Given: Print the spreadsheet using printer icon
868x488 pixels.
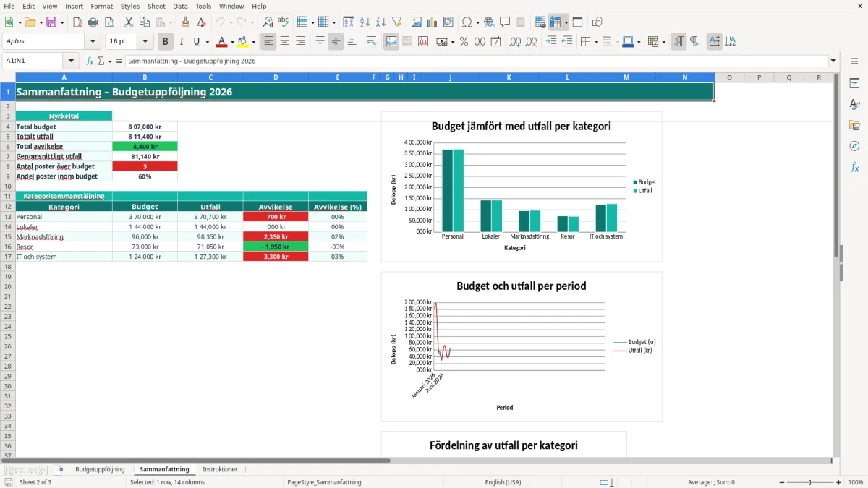Looking at the screenshot, I should 93,22.
